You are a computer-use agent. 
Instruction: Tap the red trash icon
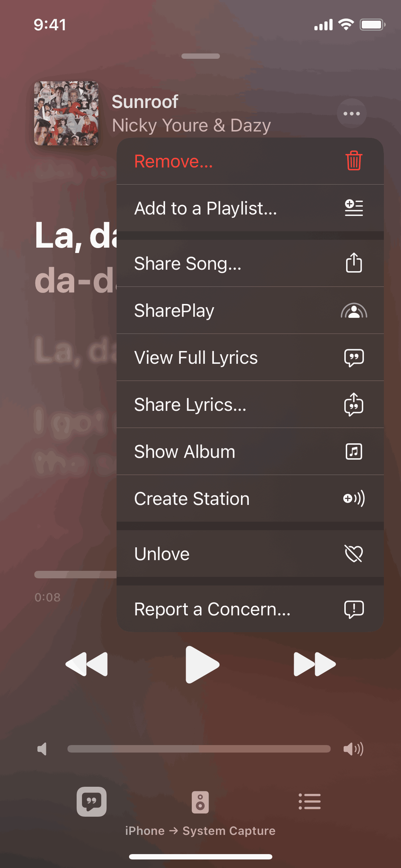354,161
